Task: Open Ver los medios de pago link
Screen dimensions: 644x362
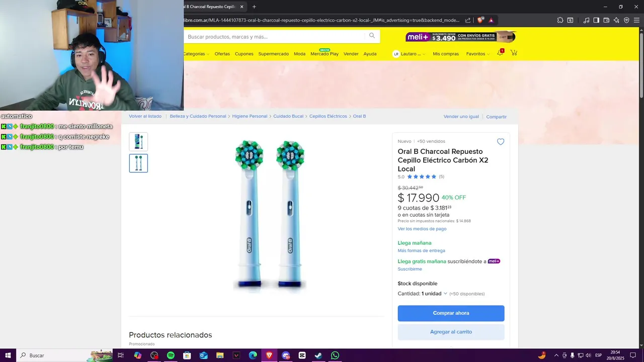Action: [422, 229]
